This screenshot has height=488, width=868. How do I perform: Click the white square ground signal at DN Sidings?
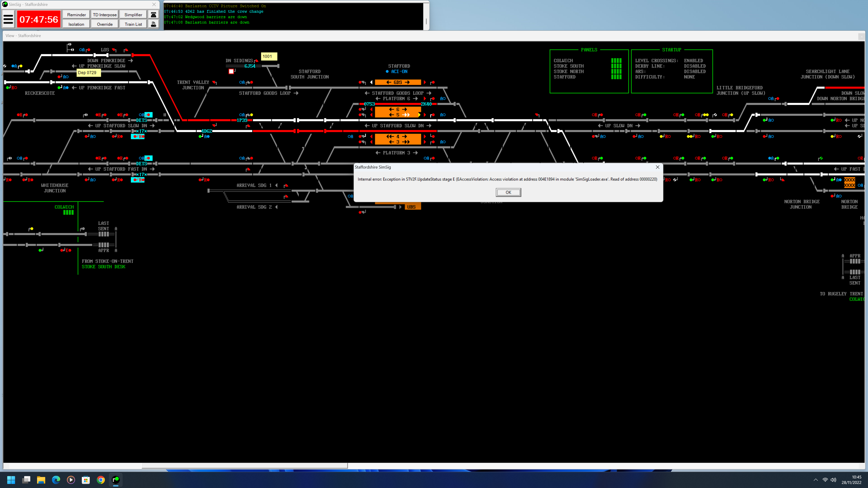point(231,71)
